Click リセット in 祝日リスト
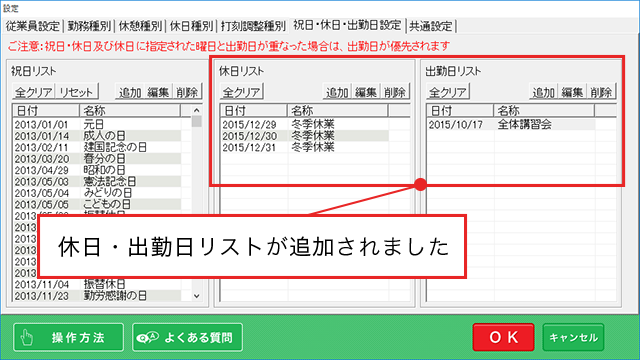This screenshot has height=360, width=640. tap(76, 92)
